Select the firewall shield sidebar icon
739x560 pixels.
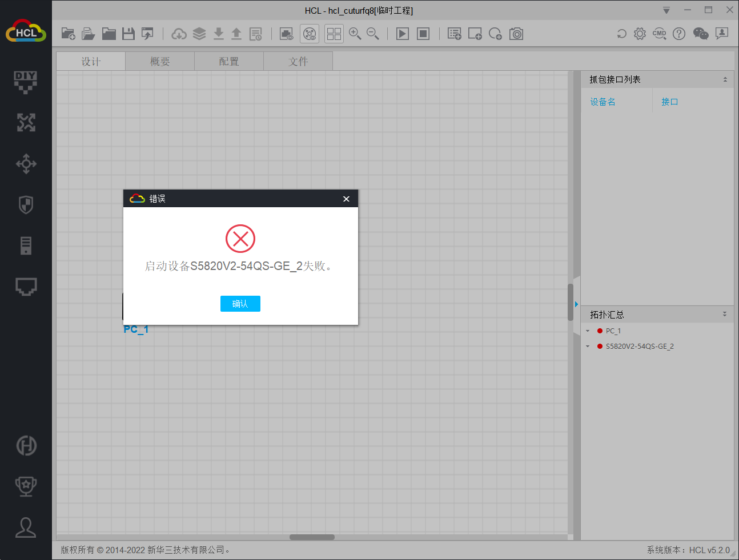point(26,204)
